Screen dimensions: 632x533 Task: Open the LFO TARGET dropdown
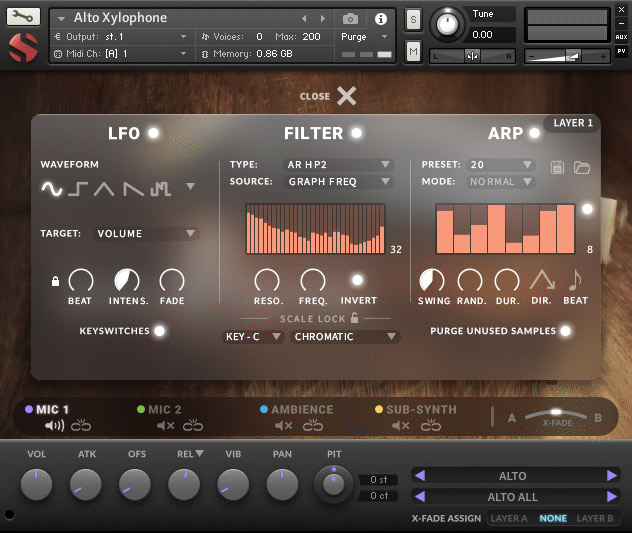tap(146, 233)
